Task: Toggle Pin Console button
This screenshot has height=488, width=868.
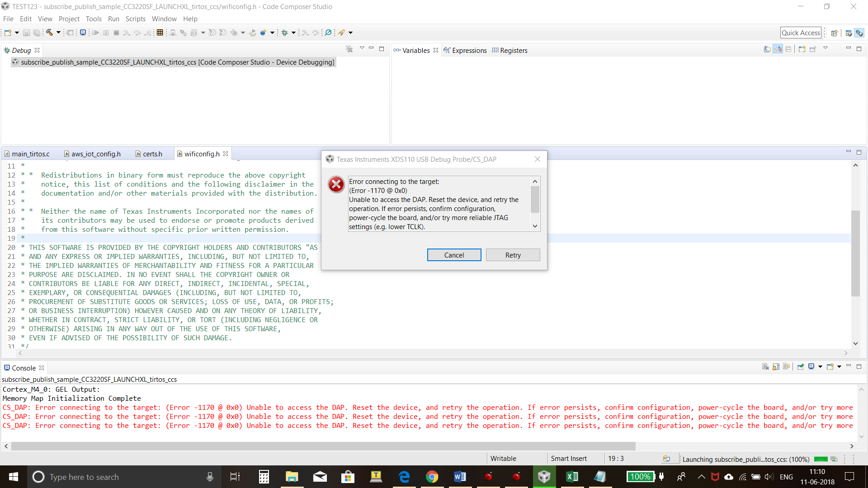Action: pyautogui.click(x=801, y=367)
